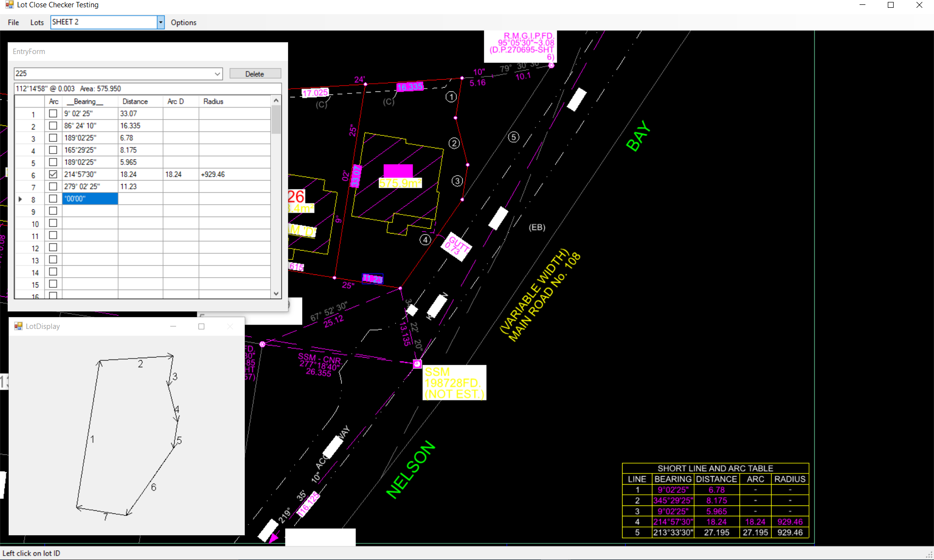Click circled number 1 near the lot corner
Image resolution: width=934 pixels, height=560 pixels.
[451, 97]
